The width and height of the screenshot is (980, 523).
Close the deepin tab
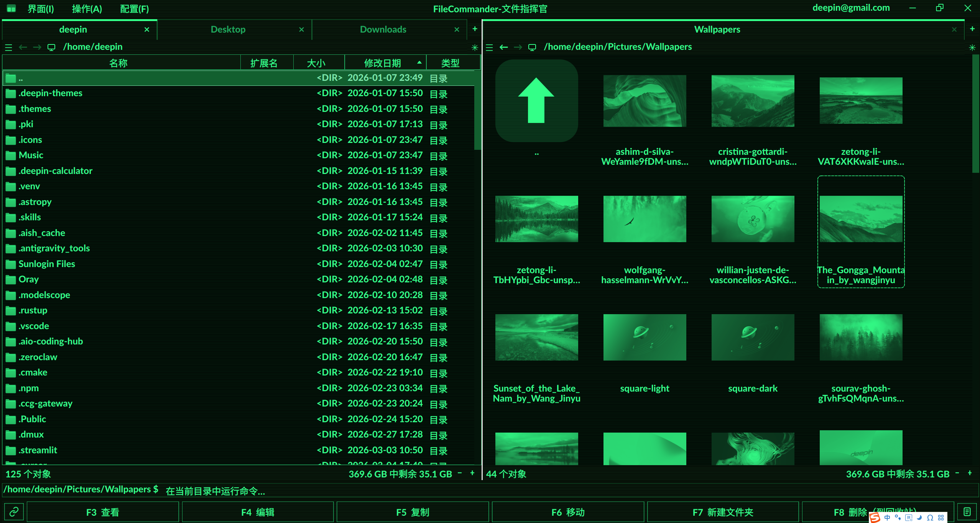coord(147,30)
